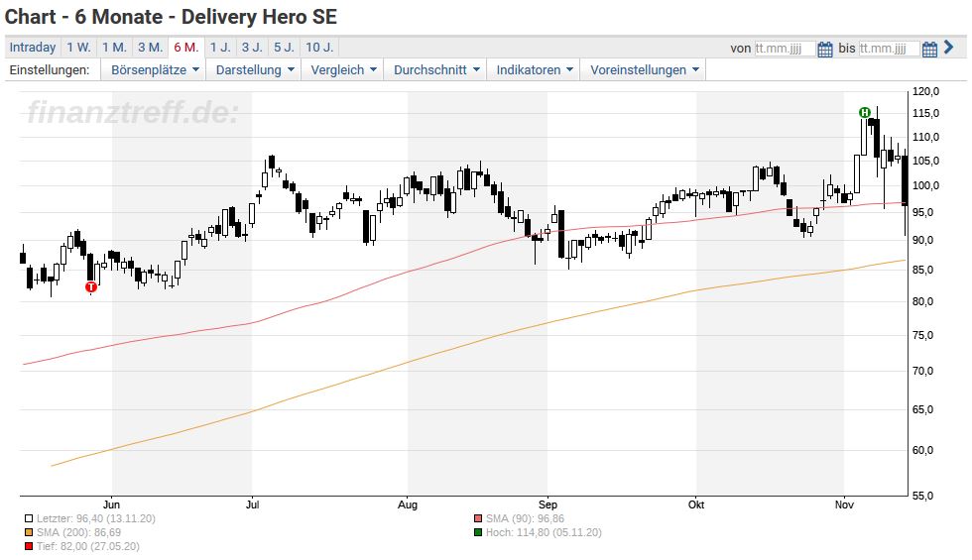Select the 1 M. timeframe tab

click(114, 48)
